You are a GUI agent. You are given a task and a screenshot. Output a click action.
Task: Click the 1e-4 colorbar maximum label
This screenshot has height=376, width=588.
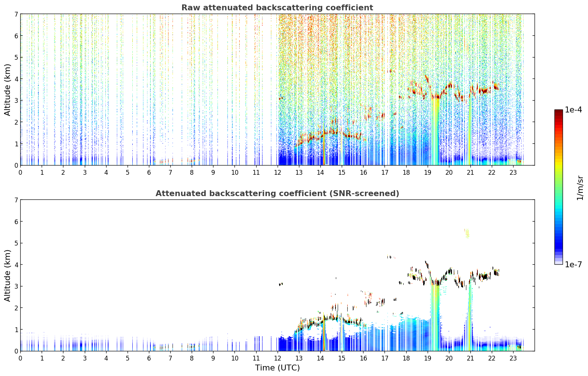tap(573, 110)
